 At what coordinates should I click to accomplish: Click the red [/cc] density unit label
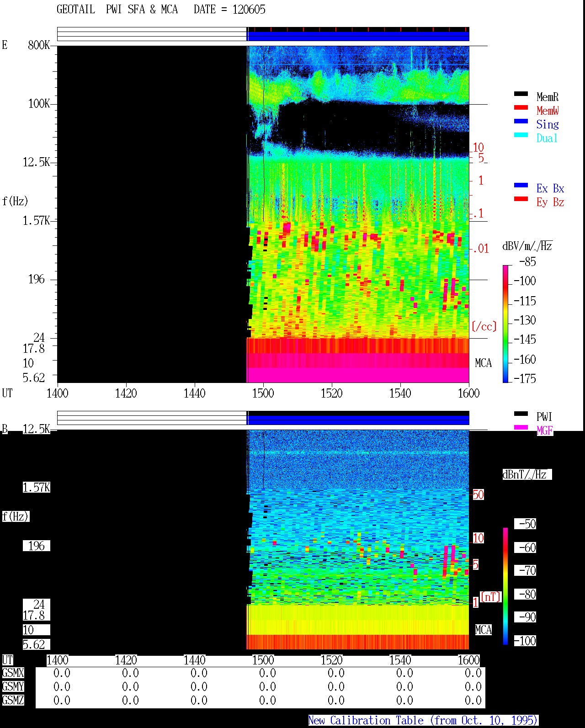click(x=484, y=326)
